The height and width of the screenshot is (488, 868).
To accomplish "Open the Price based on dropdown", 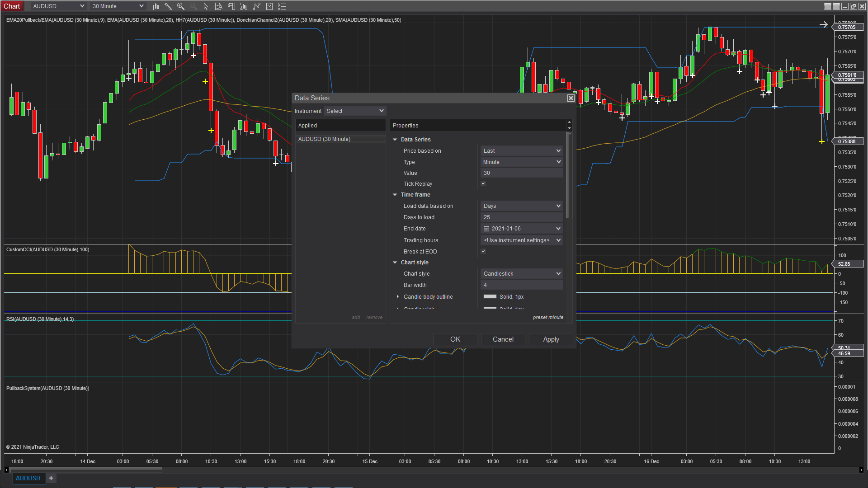I will point(521,151).
